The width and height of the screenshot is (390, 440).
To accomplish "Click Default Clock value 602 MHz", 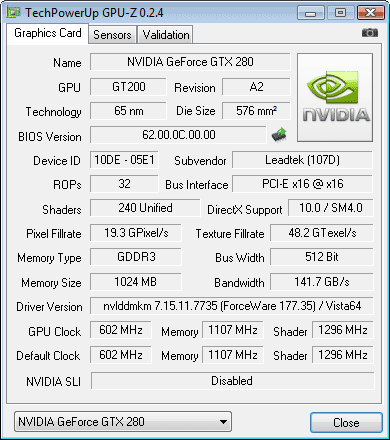I will 121,355.
